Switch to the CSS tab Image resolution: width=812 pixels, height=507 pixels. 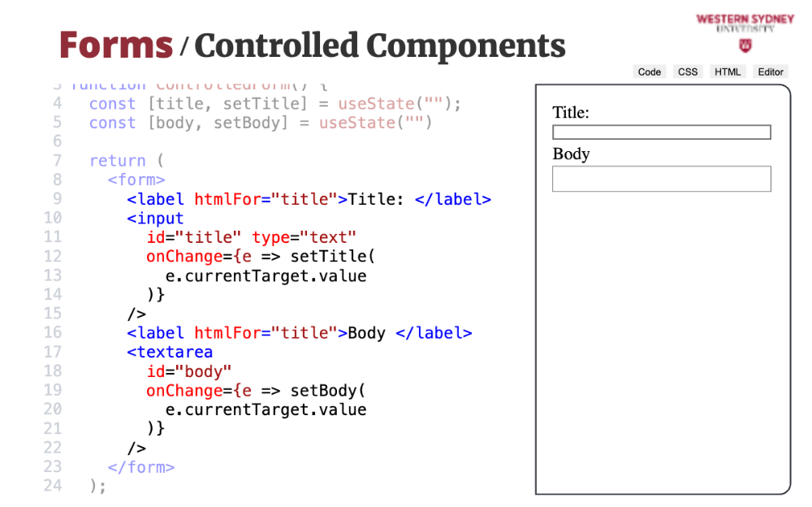click(x=688, y=71)
